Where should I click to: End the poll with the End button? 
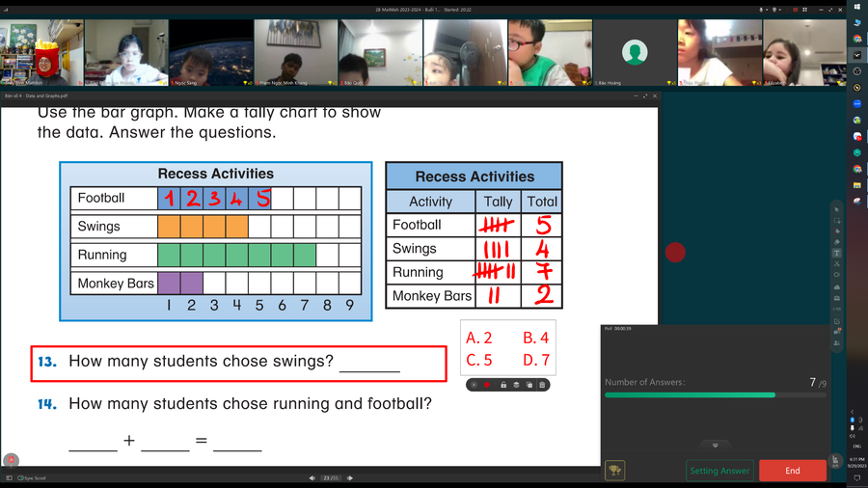coord(792,471)
